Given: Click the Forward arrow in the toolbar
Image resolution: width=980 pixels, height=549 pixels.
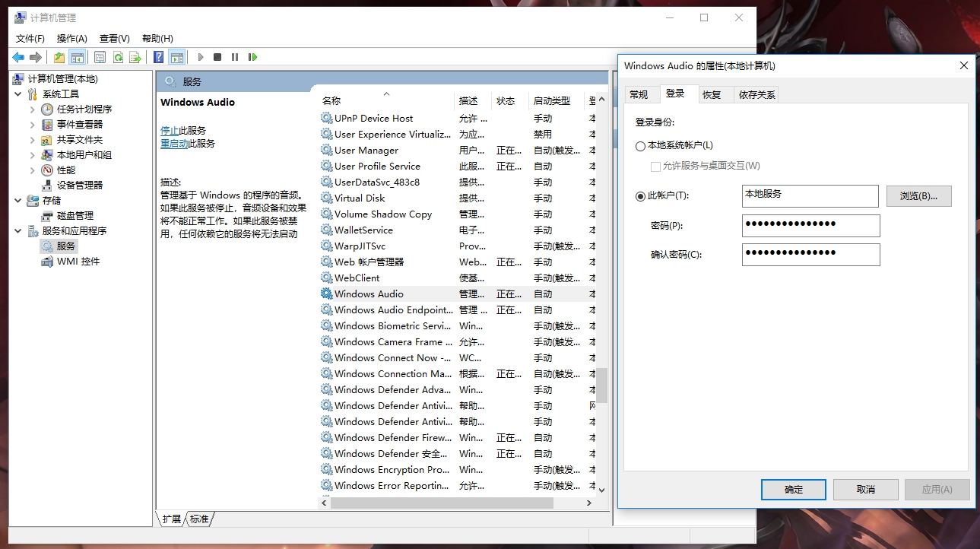Looking at the screenshot, I should 35,57.
